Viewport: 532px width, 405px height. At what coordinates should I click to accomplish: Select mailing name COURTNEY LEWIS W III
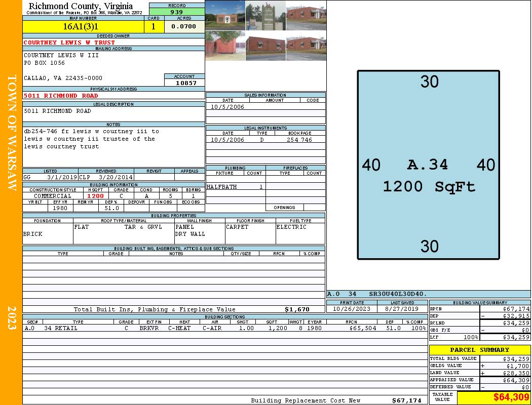click(61, 55)
